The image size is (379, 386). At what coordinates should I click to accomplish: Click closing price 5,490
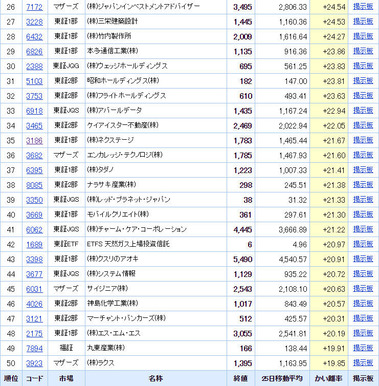point(242,259)
